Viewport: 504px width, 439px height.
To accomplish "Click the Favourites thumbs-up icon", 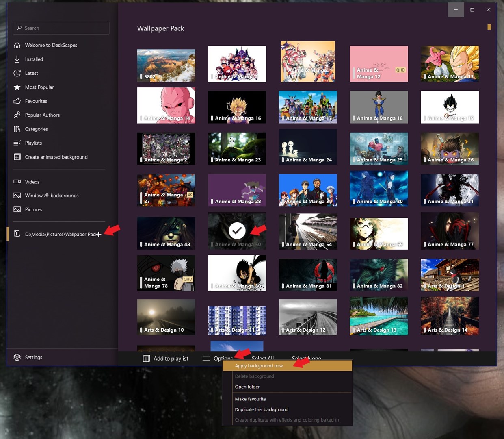I will coord(17,101).
